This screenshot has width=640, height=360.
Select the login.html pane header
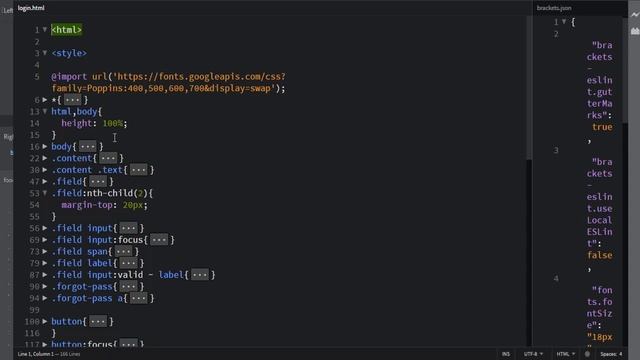(x=31, y=8)
